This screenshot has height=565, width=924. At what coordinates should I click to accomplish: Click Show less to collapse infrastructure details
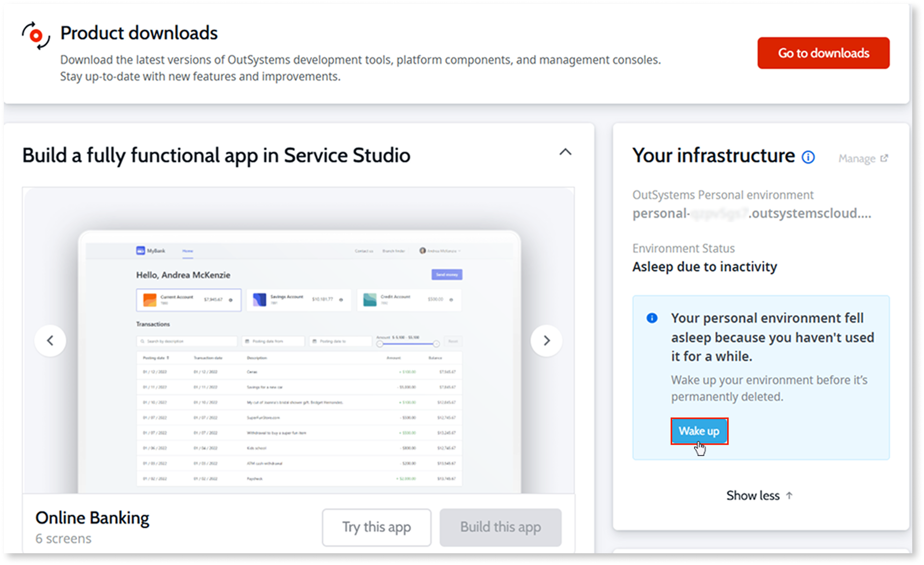click(759, 495)
